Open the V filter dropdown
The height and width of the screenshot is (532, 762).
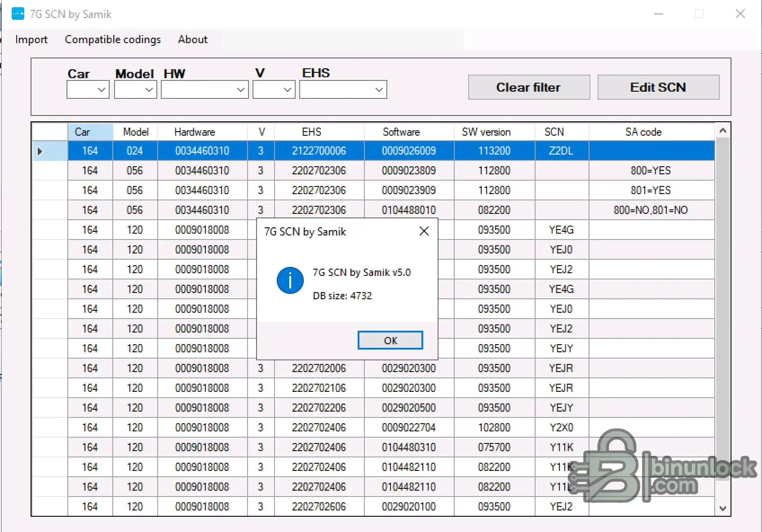pos(288,90)
